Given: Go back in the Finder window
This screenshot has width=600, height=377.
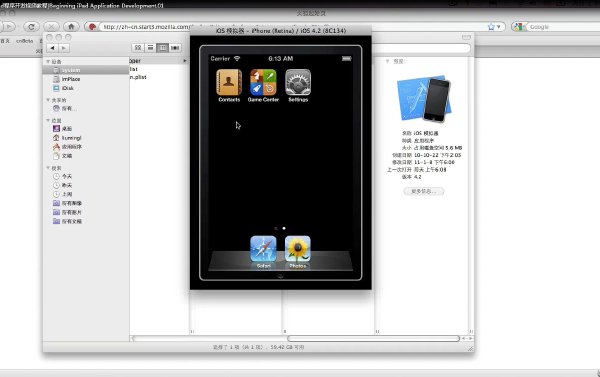Looking at the screenshot, I should 52,48.
